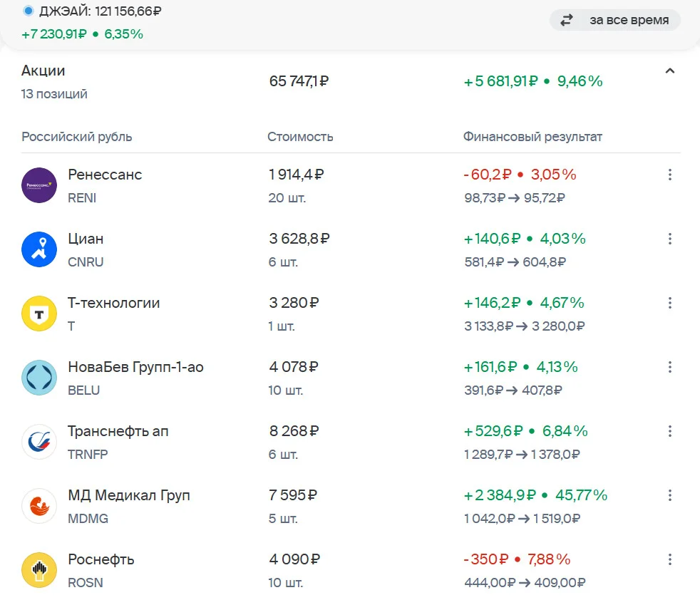Click the Циан CNRU logo icon
This screenshot has height=600, width=700.
click(39, 249)
